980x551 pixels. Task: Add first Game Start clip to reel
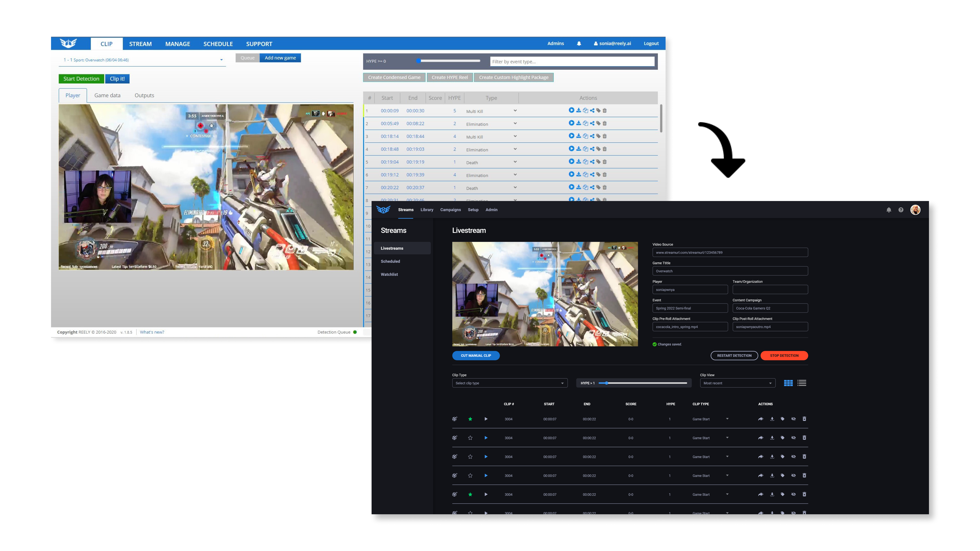click(455, 419)
